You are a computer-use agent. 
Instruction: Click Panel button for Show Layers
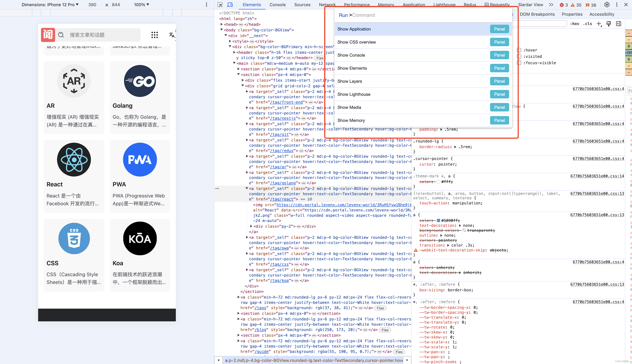tap(499, 81)
